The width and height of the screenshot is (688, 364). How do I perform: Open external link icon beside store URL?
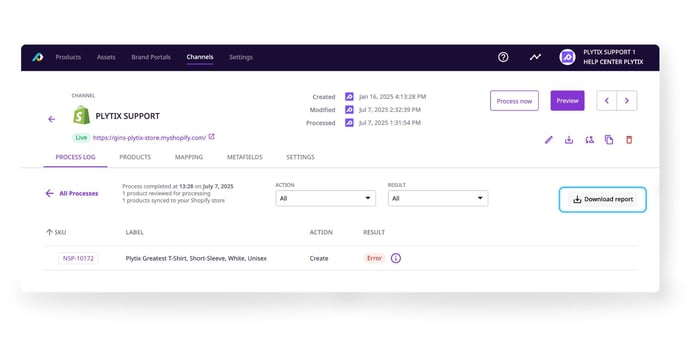click(x=211, y=137)
